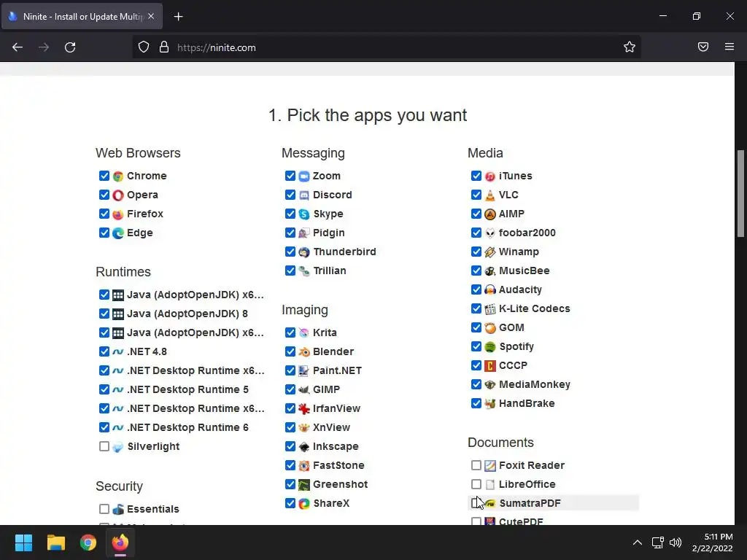Image resolution: width=747 pixels, height=560 pixels.
Task: Click the .NET 4.8 icon
Action: click(118, 352)
